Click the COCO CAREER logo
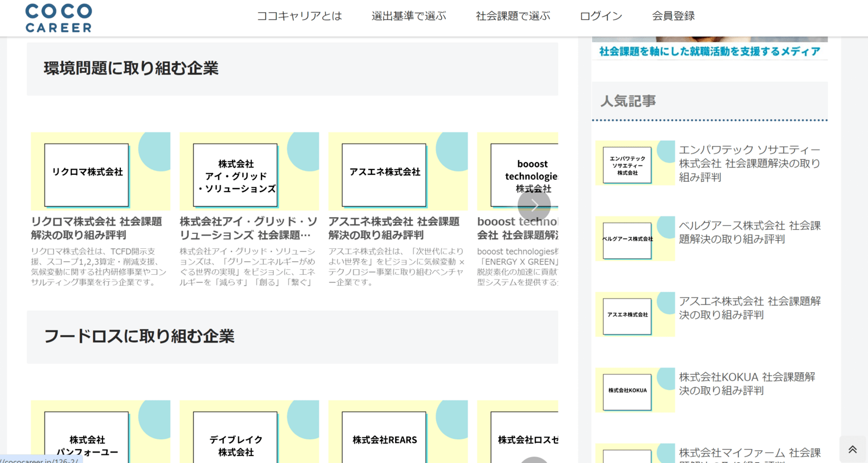 58,17
